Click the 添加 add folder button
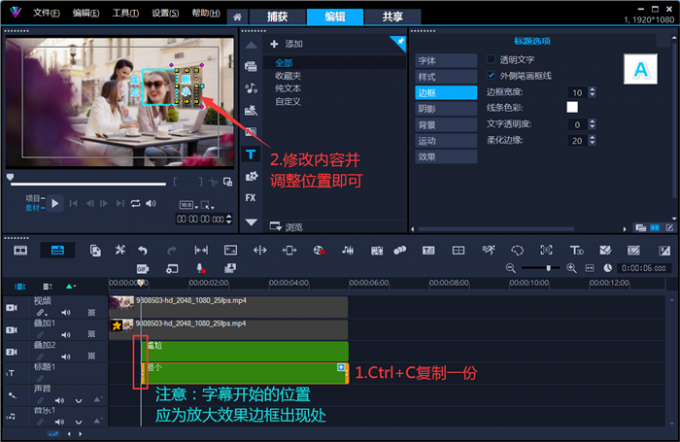 (x=286, y=44)
